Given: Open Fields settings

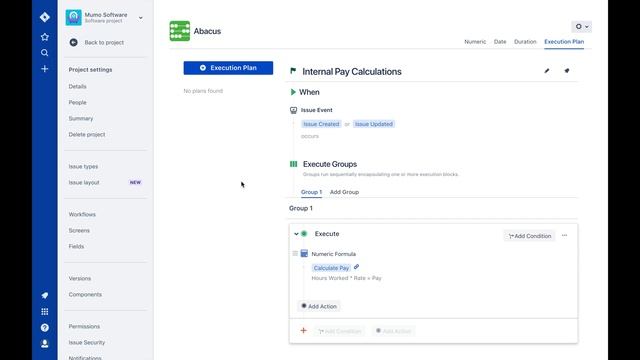Looking at the screenshot, I should (x=76, y=247).
